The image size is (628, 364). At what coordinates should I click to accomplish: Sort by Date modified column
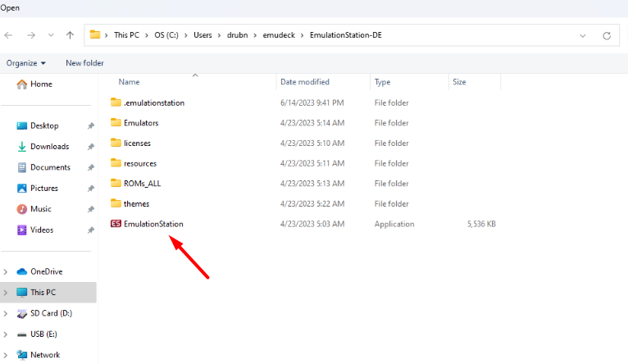click(305, 82)
